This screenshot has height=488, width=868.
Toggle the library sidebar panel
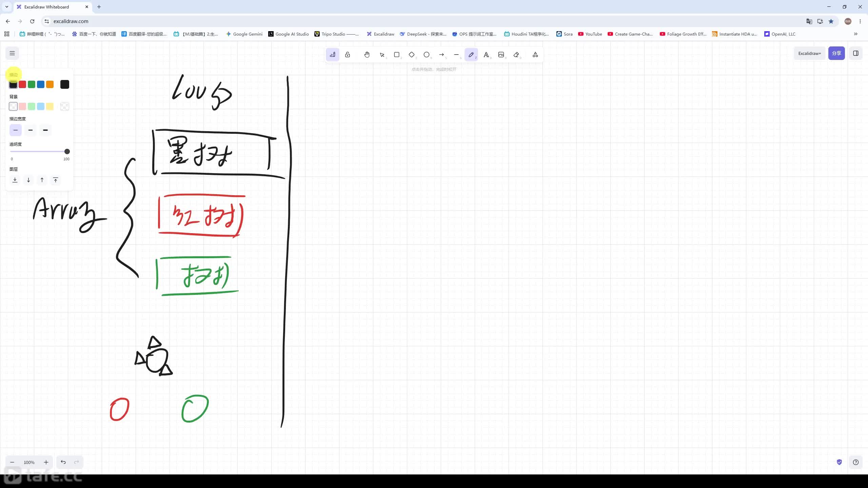pos(856,53)
